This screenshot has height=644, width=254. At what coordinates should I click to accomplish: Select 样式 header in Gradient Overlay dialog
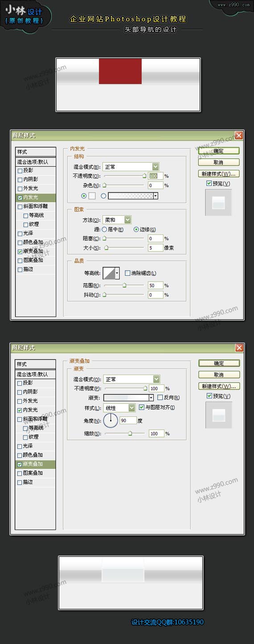click(x=36, y=364)
